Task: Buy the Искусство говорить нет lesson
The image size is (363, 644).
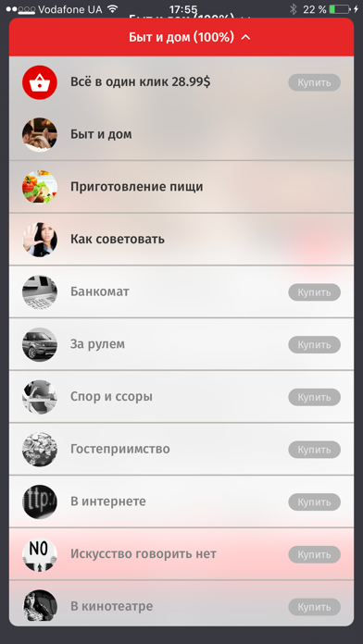Action: coord(314,554)
